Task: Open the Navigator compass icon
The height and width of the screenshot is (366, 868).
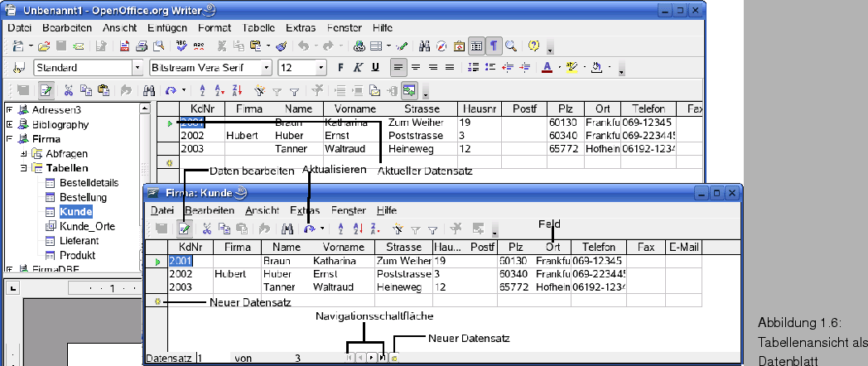Action: (441, 46)
